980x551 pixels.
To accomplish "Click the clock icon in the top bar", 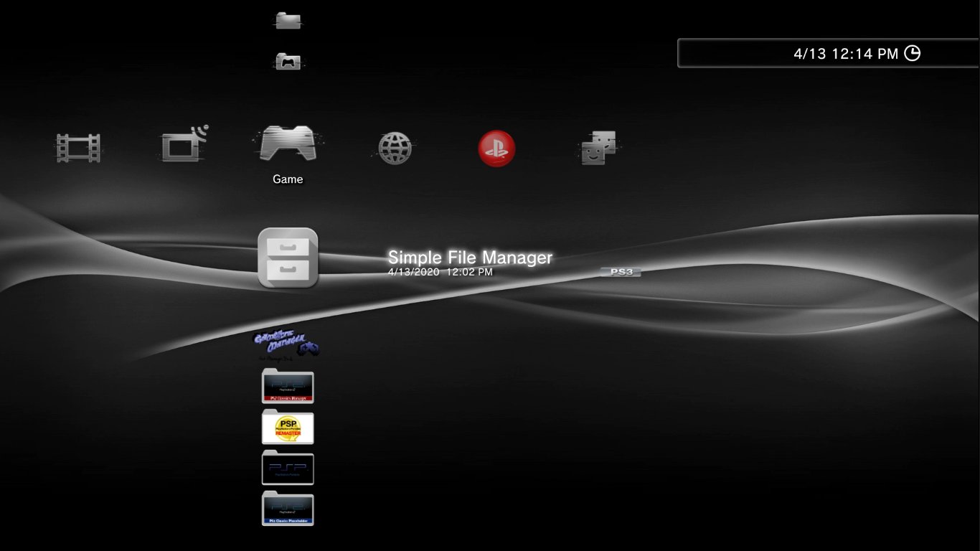I will pyautogui.click(x=912, y=53).
